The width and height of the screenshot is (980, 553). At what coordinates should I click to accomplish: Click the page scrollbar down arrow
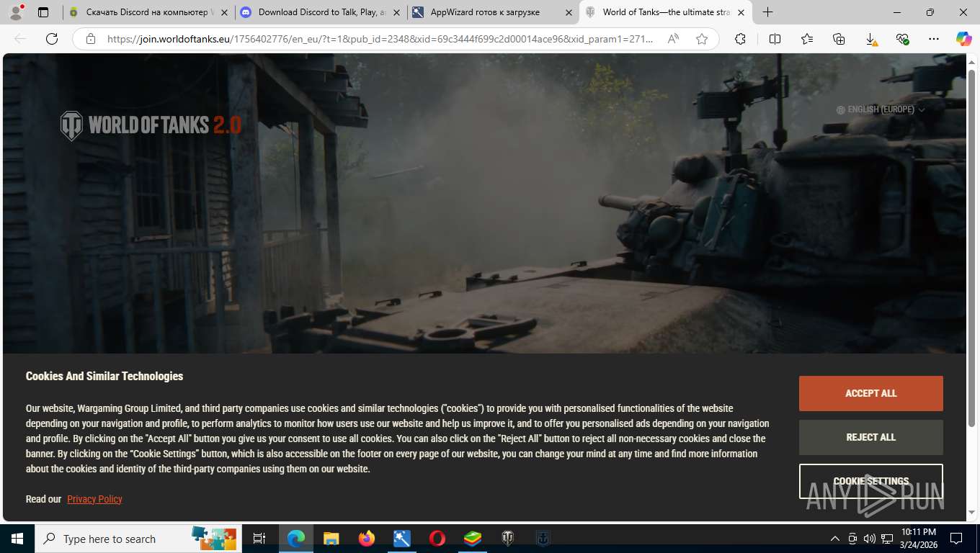[x=973, y=513]
